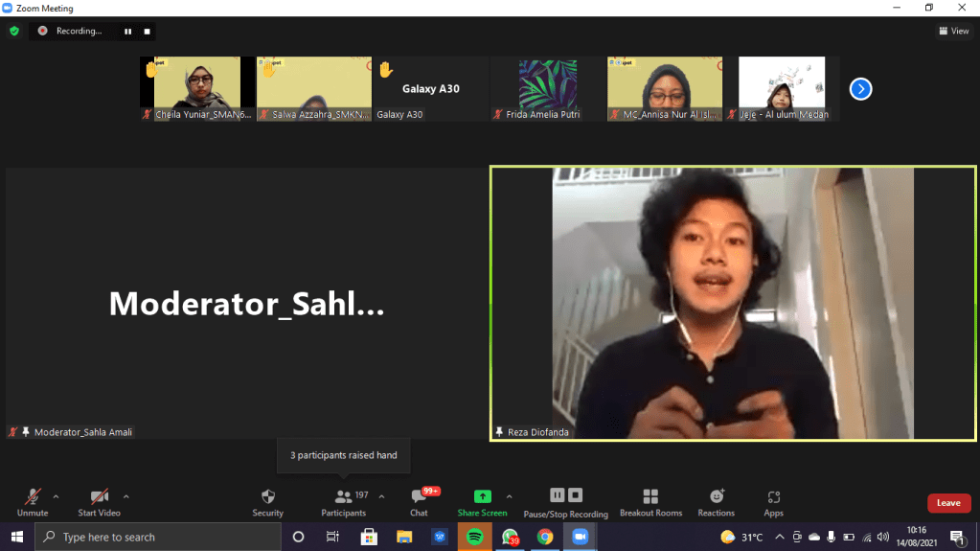Show the Participants list
This screenshot has width=980, height=551.
pos(344,501)
